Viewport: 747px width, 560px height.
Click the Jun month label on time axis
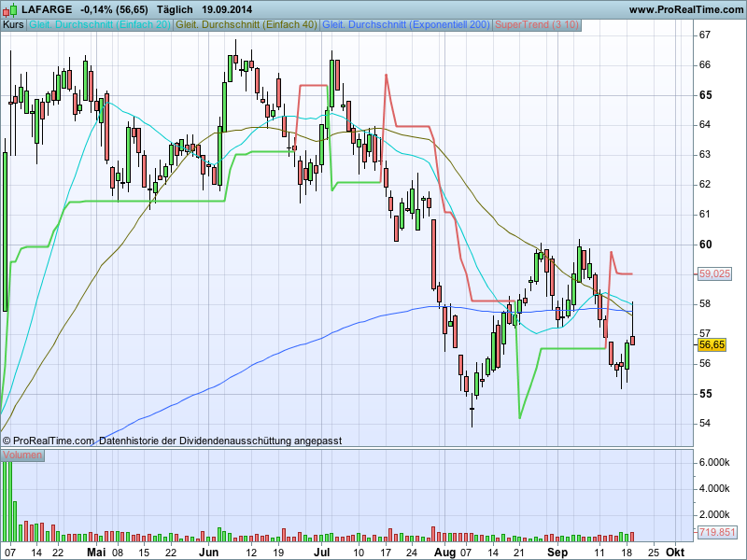(208, 553)
